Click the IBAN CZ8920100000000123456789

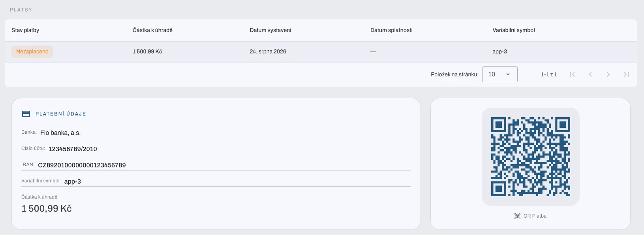82,165
